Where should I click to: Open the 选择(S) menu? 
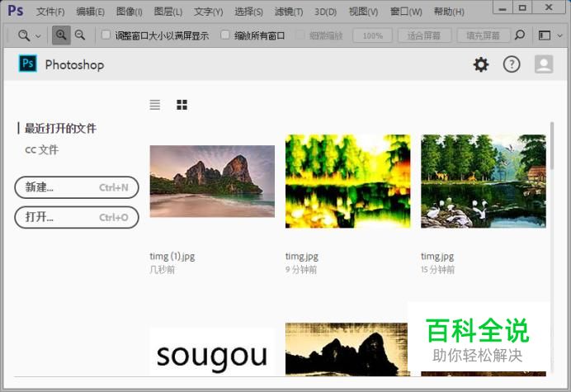point(248,12)
